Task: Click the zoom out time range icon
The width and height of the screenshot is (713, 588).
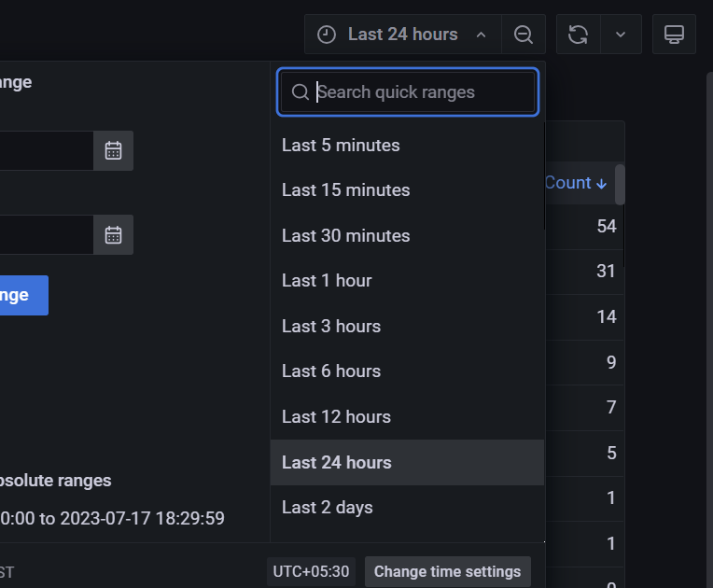Action: click(x=524, y=35)
